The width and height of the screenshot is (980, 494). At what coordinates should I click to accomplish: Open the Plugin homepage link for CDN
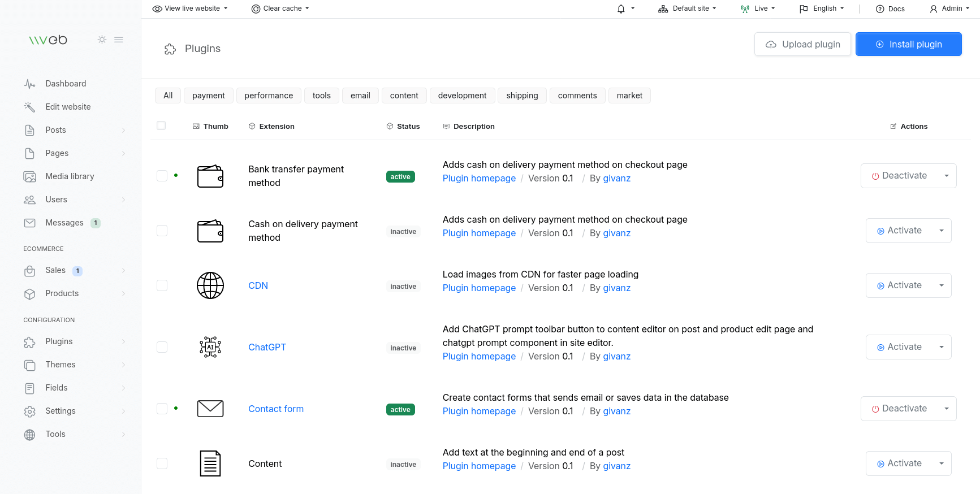pyautogui.click(x=479, y=288)
